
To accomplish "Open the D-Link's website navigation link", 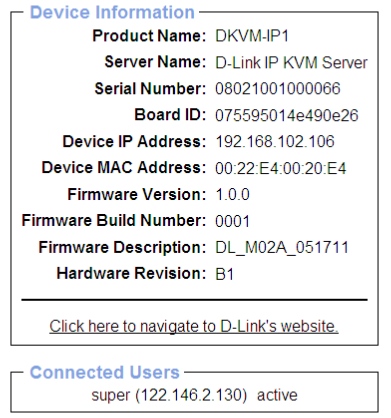I will click(x=194, y=326).
